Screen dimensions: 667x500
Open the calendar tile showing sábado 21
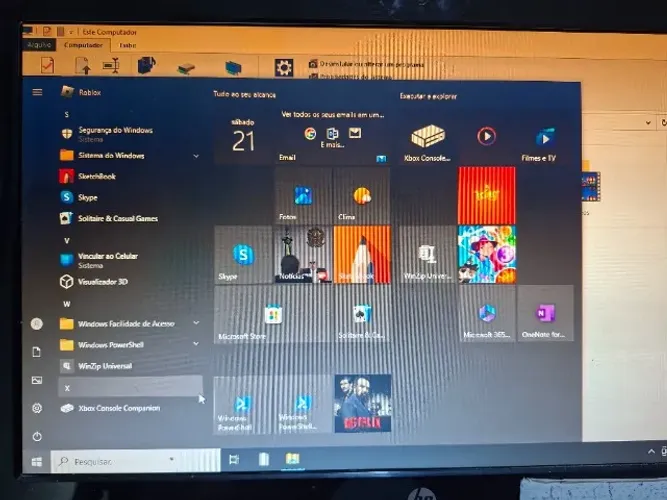coord(243,137)
